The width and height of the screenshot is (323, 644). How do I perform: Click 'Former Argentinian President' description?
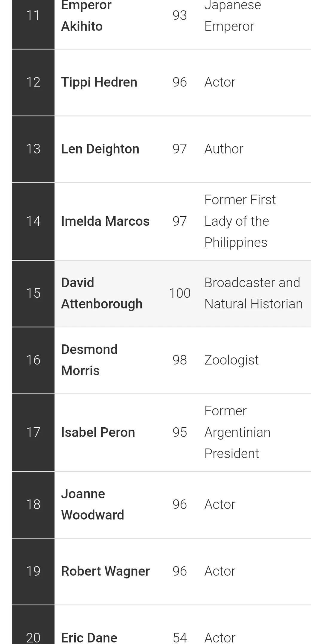237,432
